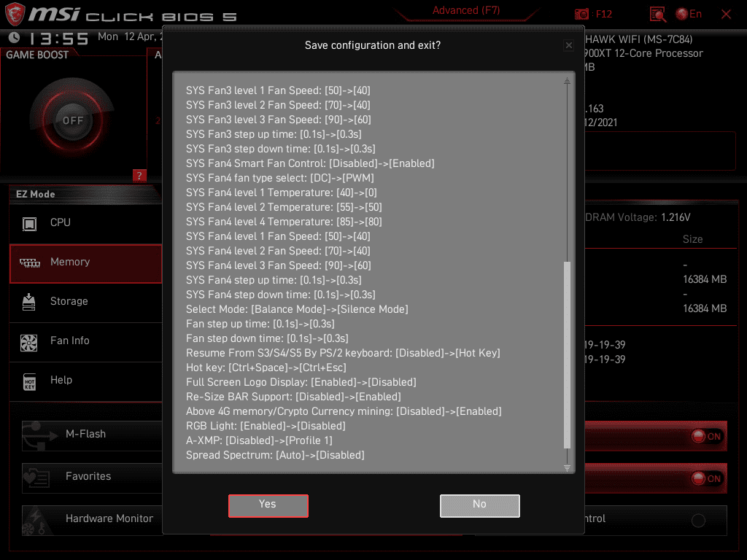
Task: Open the Fan Info tab
Action: [x=86, y=341]
